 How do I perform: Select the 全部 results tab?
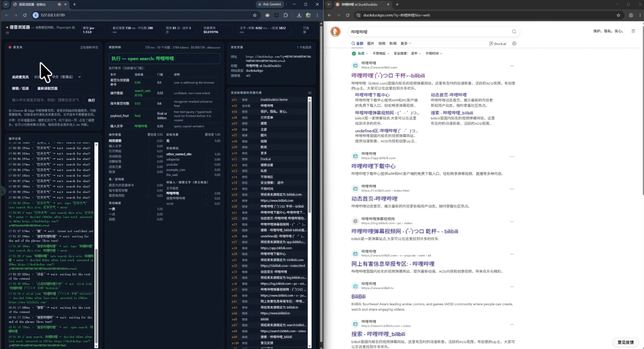(x=357, y=44)
